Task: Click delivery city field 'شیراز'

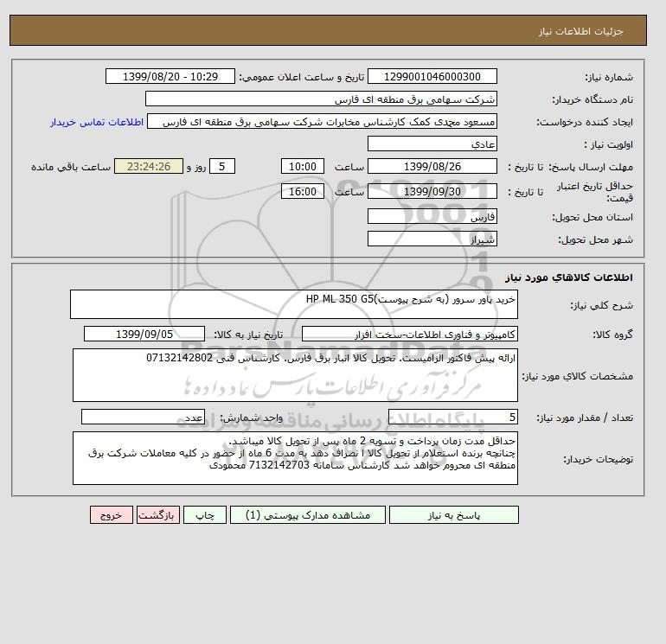Action: (432, 239)
